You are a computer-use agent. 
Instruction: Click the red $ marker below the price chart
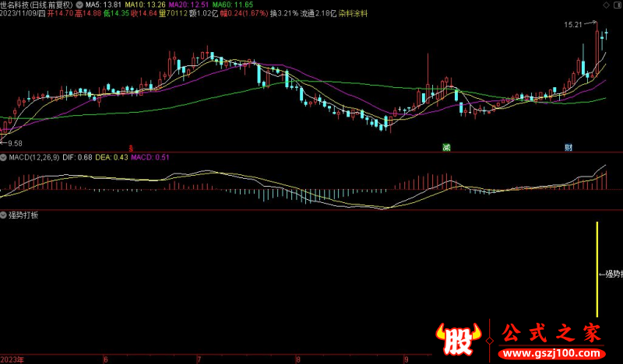coord(131,147)
